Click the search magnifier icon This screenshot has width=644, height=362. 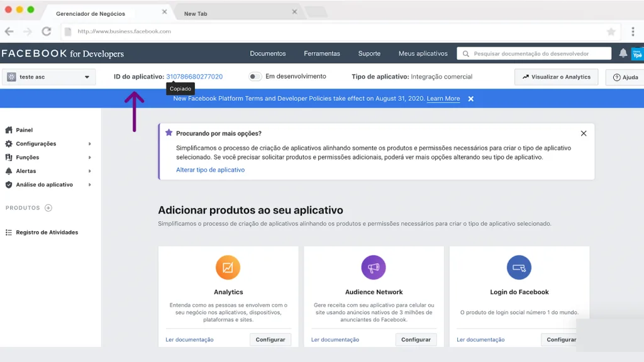(466, 54)
